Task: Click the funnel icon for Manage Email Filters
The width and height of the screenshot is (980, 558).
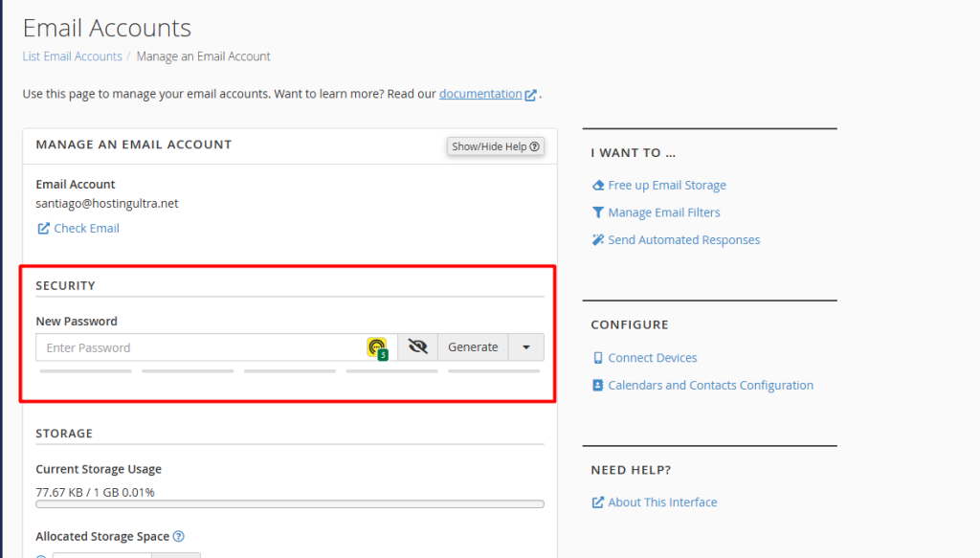Action: point(598,212)
